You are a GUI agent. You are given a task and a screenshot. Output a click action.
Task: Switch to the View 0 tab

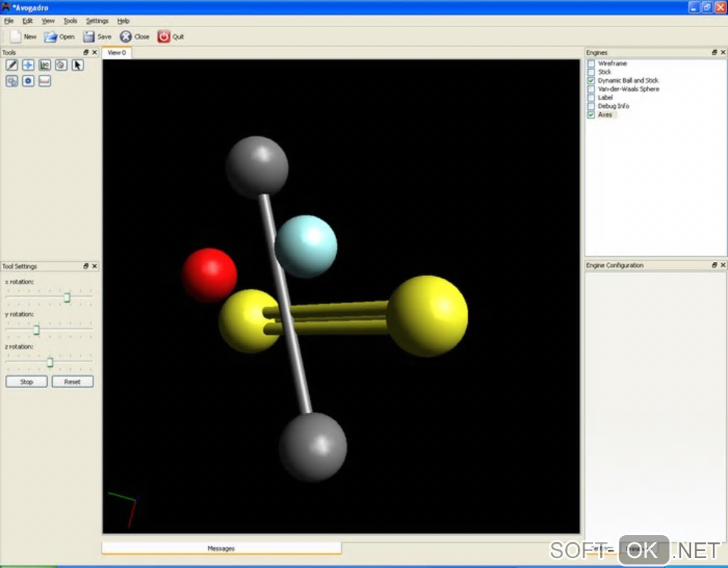click(x=116, y=52)
